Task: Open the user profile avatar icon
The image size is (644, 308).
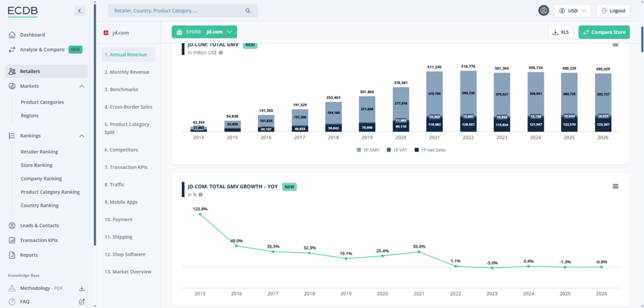Action: click(x=543, y=11)
